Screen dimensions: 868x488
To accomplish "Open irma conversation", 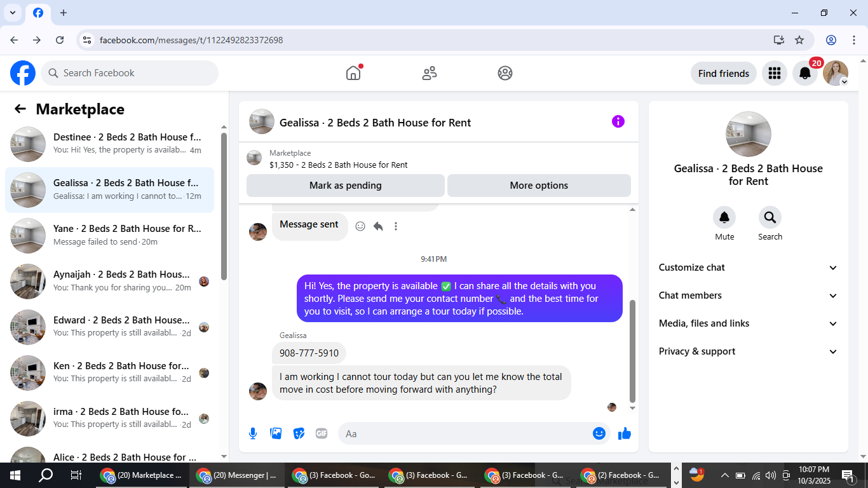I will tap(109, 418).
